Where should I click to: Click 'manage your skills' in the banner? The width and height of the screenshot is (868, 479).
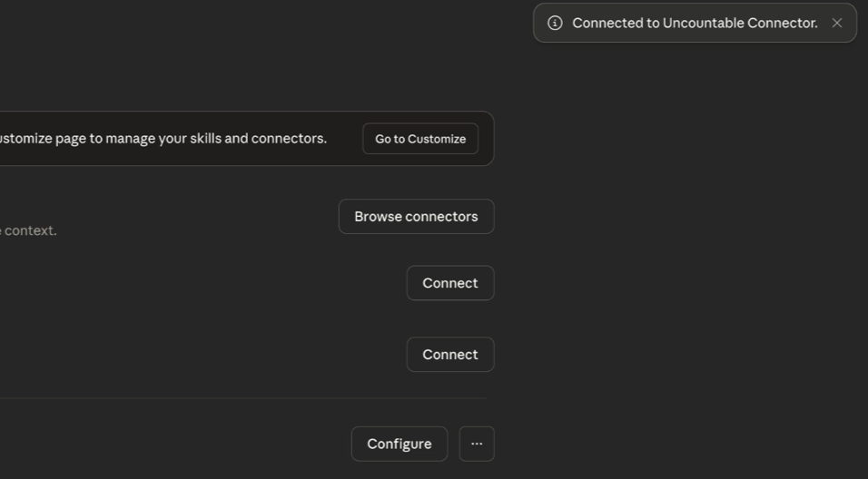click(x=163, y=138)
